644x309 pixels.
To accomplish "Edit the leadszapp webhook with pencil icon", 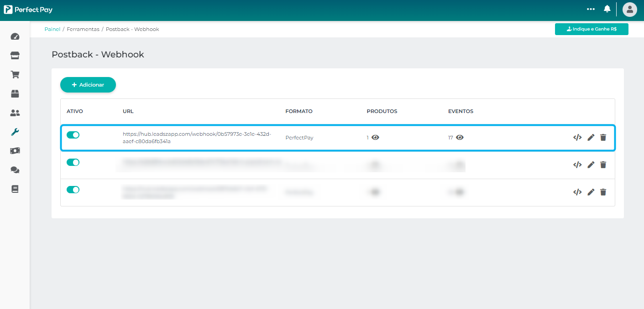I will coord(591,138).
